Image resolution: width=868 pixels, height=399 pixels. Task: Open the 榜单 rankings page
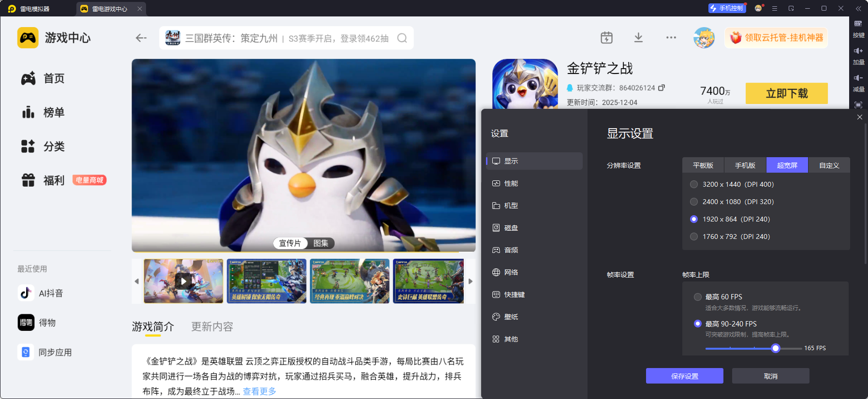tap(43, 112)
